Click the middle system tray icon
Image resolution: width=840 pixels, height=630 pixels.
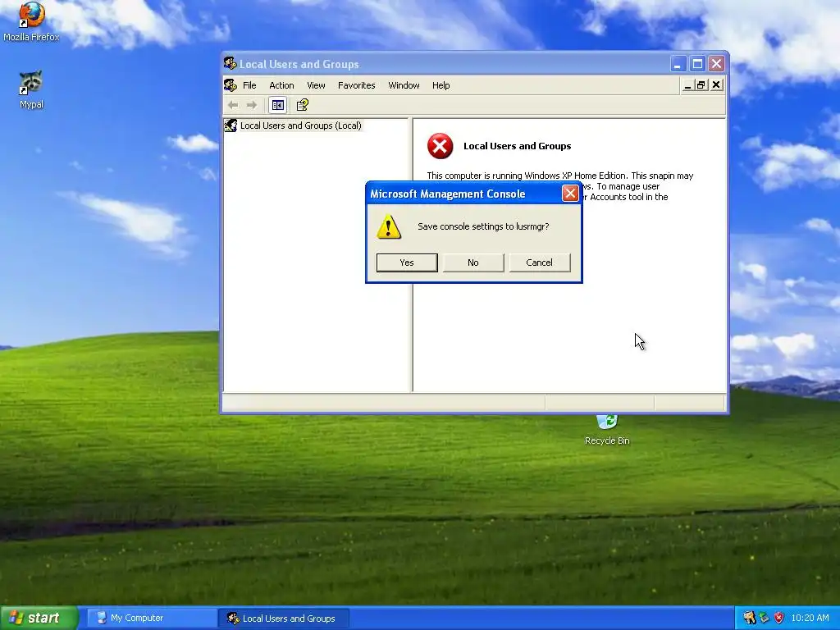coord(764,619)
